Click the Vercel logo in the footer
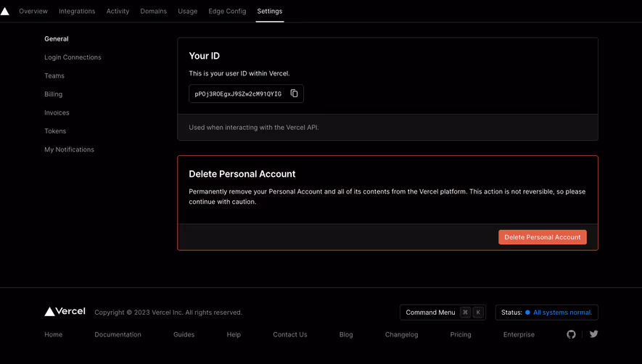 [x=65, y=312]
